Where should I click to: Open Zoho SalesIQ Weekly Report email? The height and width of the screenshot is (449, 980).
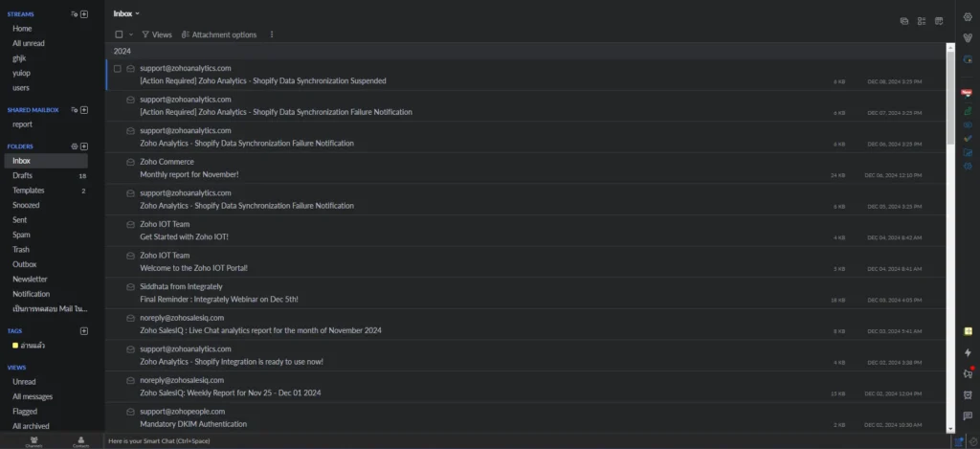(525, 387)
